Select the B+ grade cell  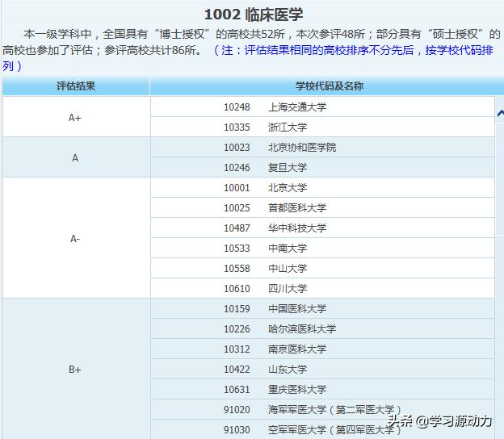[77, 369]
